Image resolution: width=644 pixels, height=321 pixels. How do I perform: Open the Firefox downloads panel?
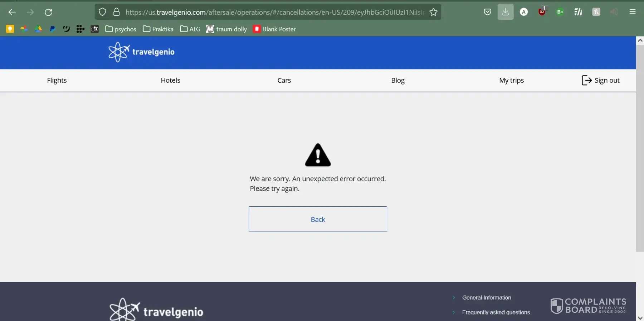(x=505, y=12)
